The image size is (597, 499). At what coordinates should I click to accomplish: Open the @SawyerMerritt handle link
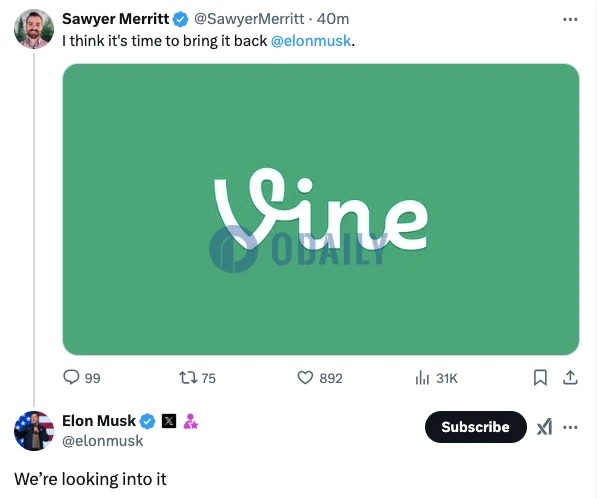click(249, 19)
